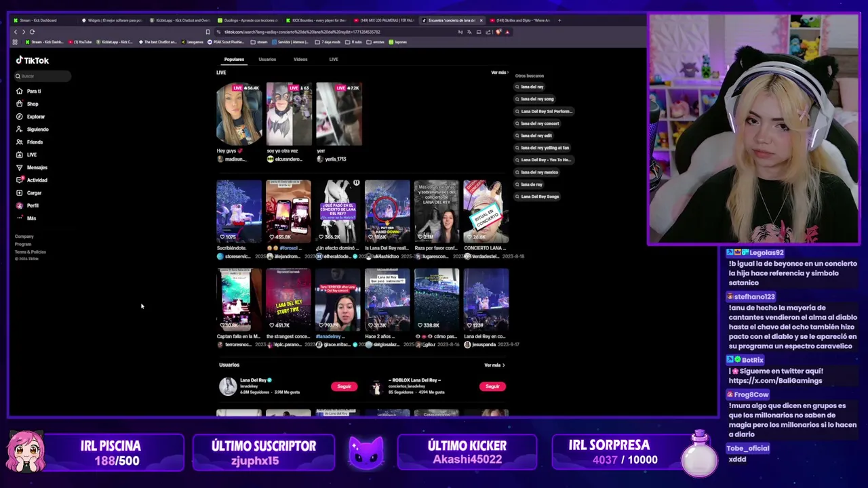Open video with 338.8K likes
This screenshot has width=868, height=488.
coord(437,300)
